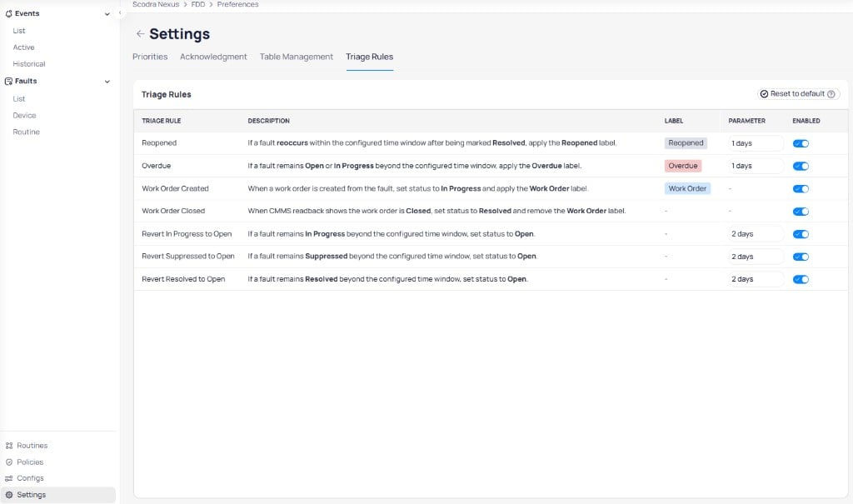
Task: Select the Triage Rules tab
Action: click(369, 57)
